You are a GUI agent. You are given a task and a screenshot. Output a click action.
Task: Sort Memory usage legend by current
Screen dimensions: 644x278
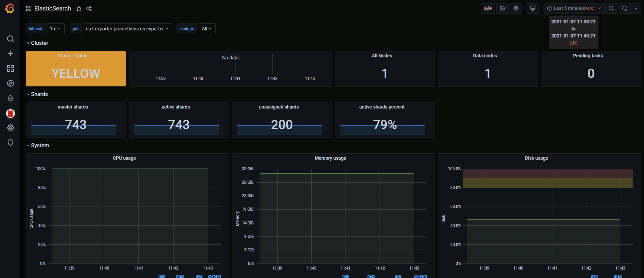tap(421, 276)
